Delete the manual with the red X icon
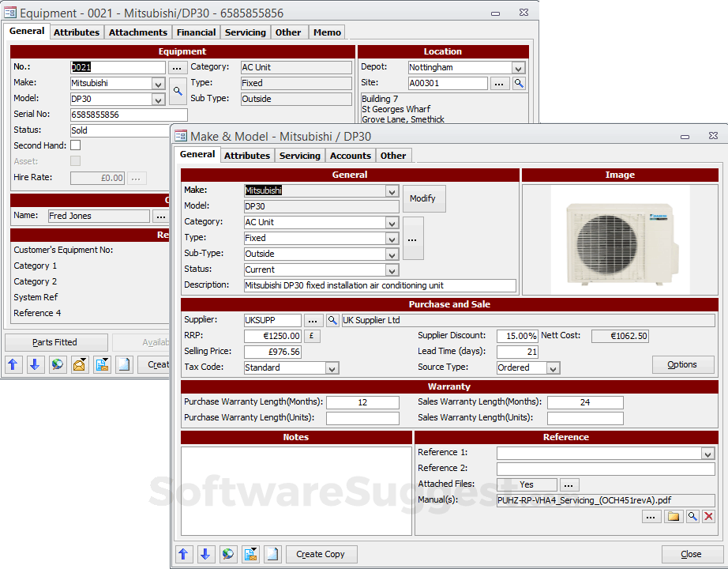The width and height of the screenshot is (728, 569). 708,516
